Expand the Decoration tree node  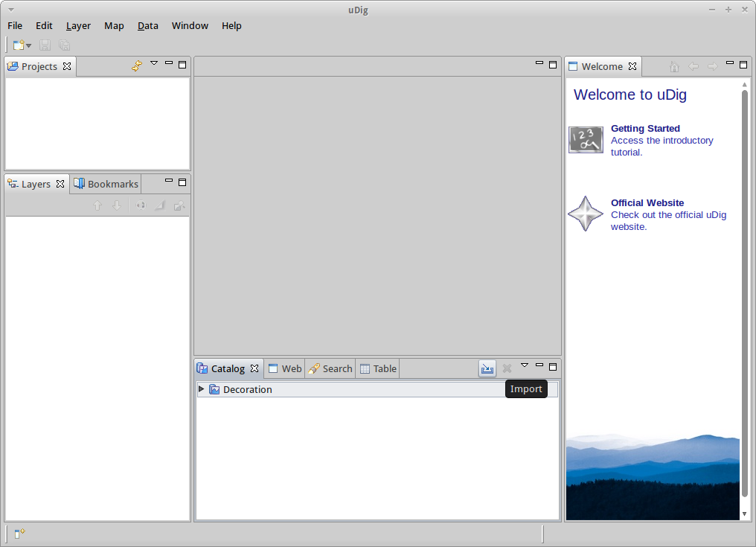coord(202,389)
